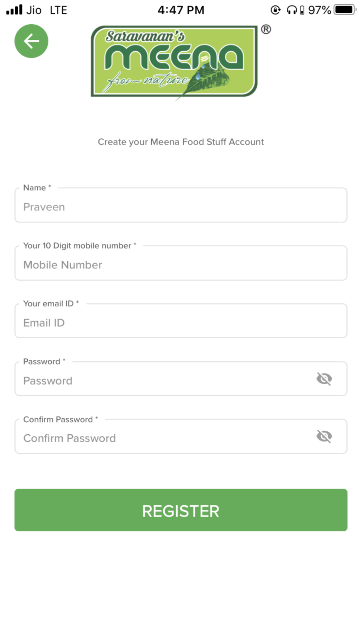Focus the Password input field

click(x=181, y=379)
